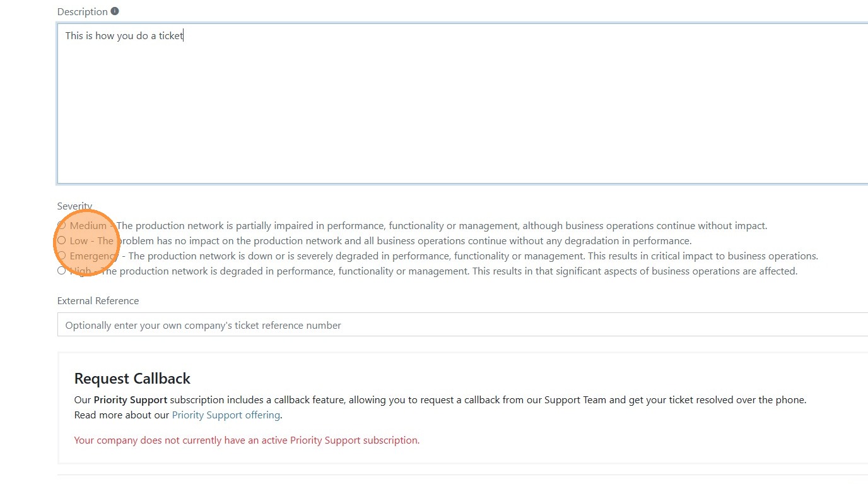
Task: Open the Priority Support offering link
Action: (226, 415)
